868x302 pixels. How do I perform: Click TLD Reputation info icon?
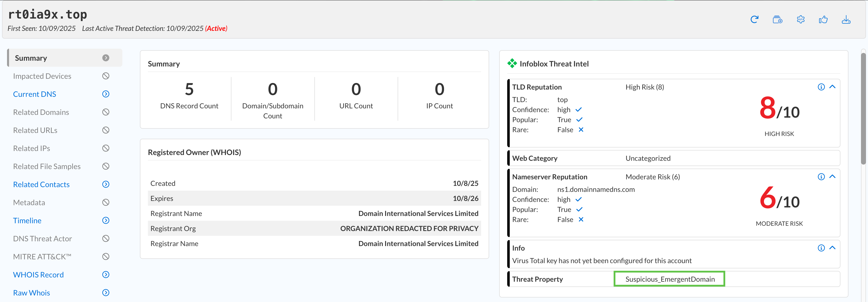pos(821,87)
